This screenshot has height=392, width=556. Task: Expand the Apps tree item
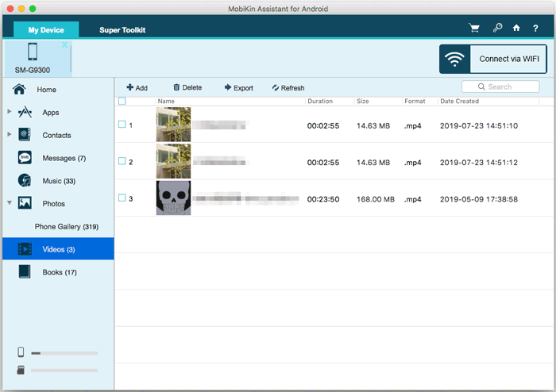9,113
